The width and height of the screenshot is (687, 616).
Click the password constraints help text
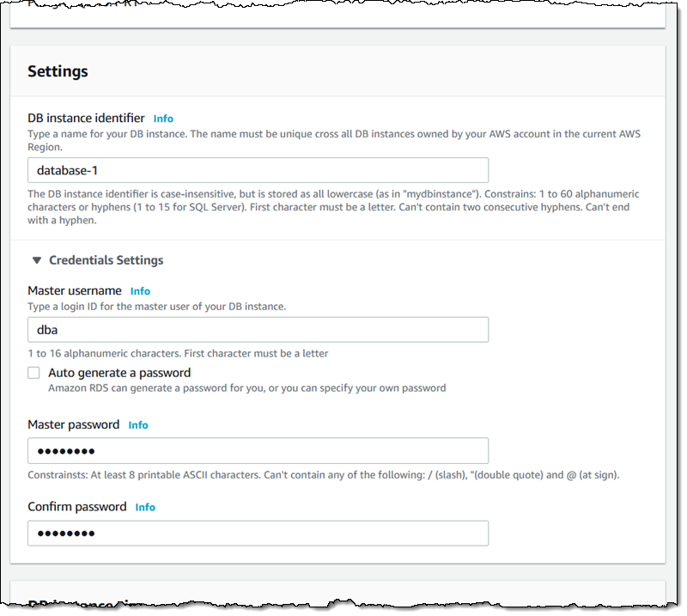coord(323,475)
